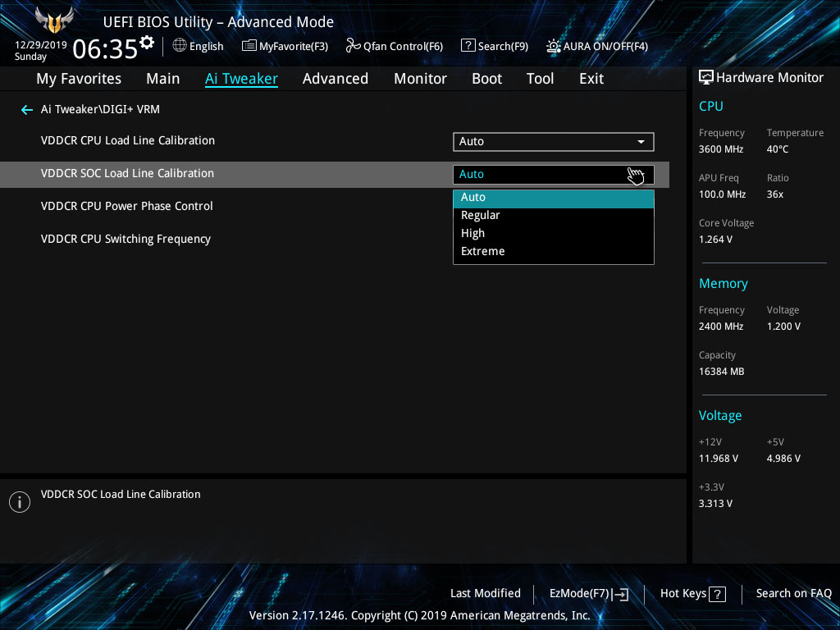This screenshot has width=840, height=630.
Task: Click VDDCR CPU Load Line Calibration label
Action: [127, 140]
